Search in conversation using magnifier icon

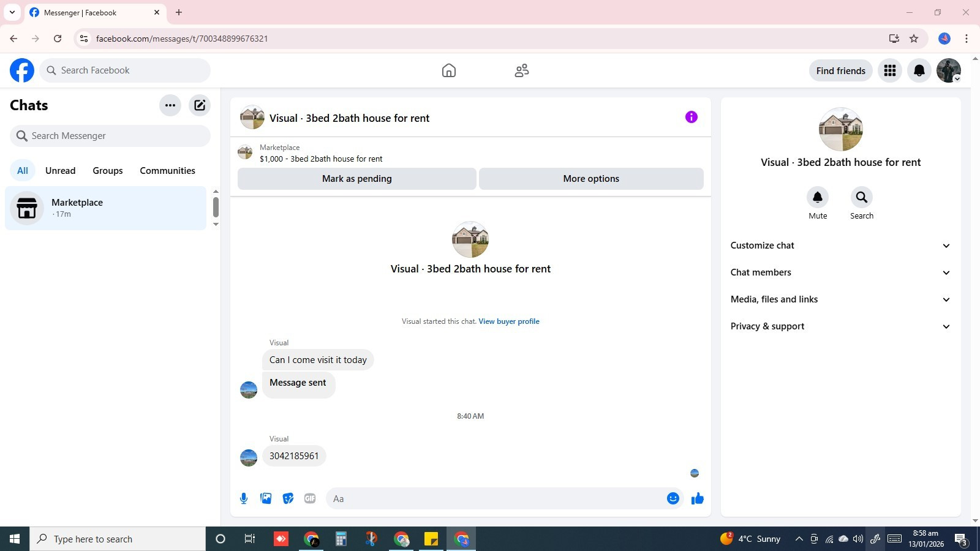click(862, 197)
